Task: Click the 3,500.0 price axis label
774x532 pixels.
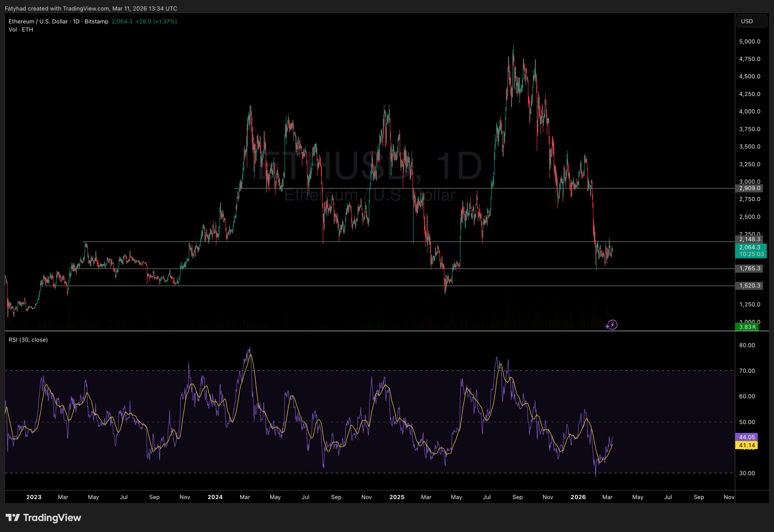Action: tap(750, 147)
